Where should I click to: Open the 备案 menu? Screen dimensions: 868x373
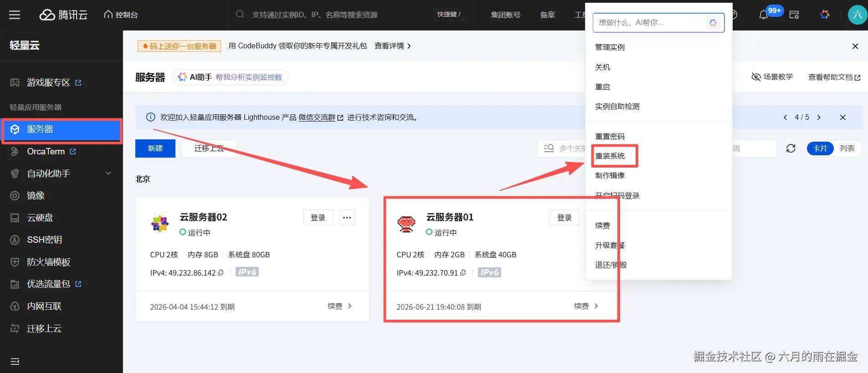(547, 15)
